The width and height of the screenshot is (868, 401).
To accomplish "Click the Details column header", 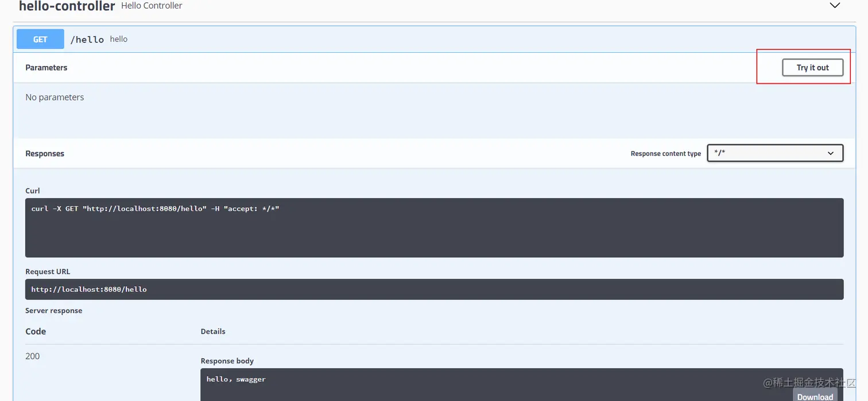I will pyautogui.click(x=213, y=331).
